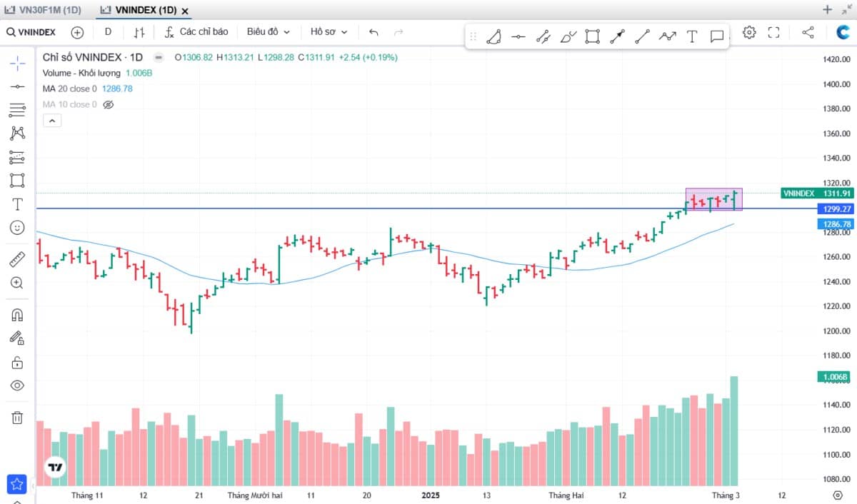The height and width of the screenshot is (504, 857).
Task: Select the ruler measure tool
Action: 17,259
